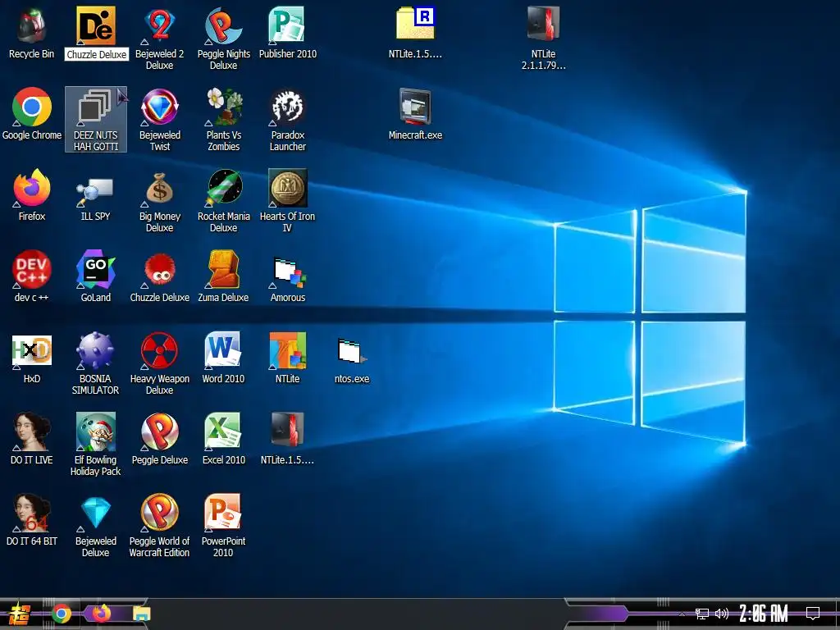Select the Firefox desktop shortcut
Image resolution: width=840 pixels, height=630 pixels.
click(32, 195)
